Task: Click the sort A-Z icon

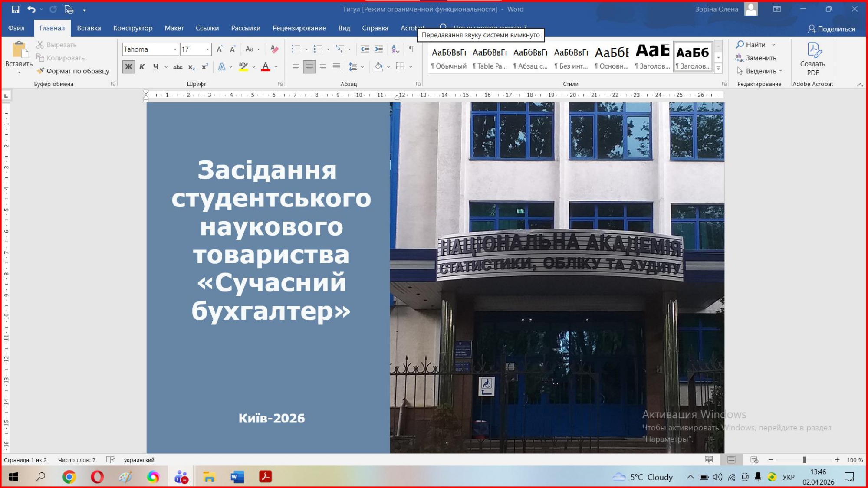Action: (395, 49)
